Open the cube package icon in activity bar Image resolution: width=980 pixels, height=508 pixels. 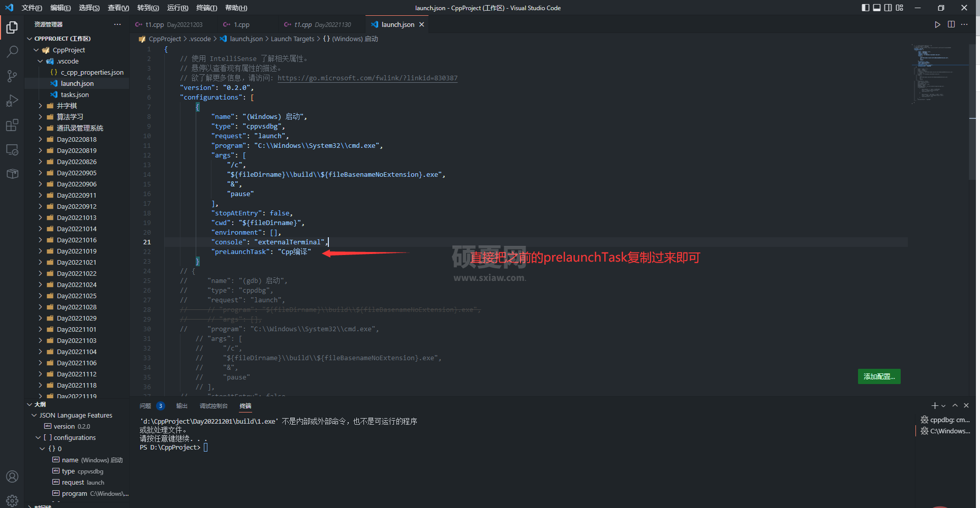coord(12,174)
